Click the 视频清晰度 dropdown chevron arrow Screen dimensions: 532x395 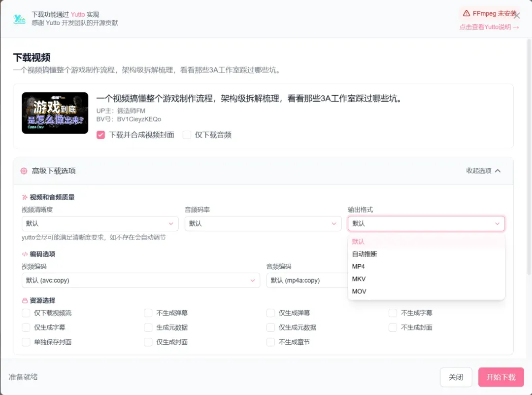coord(171,223)
